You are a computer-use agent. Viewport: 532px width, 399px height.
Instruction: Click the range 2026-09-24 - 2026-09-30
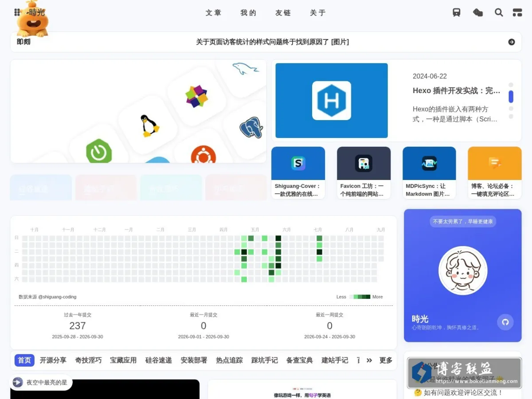(329, 337)
